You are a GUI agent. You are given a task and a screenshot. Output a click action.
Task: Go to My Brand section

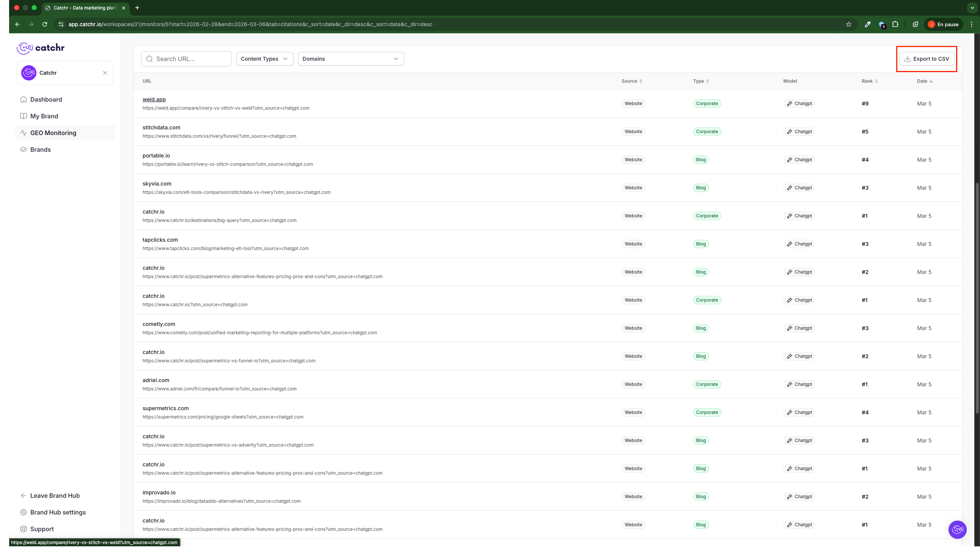(44, 116)
